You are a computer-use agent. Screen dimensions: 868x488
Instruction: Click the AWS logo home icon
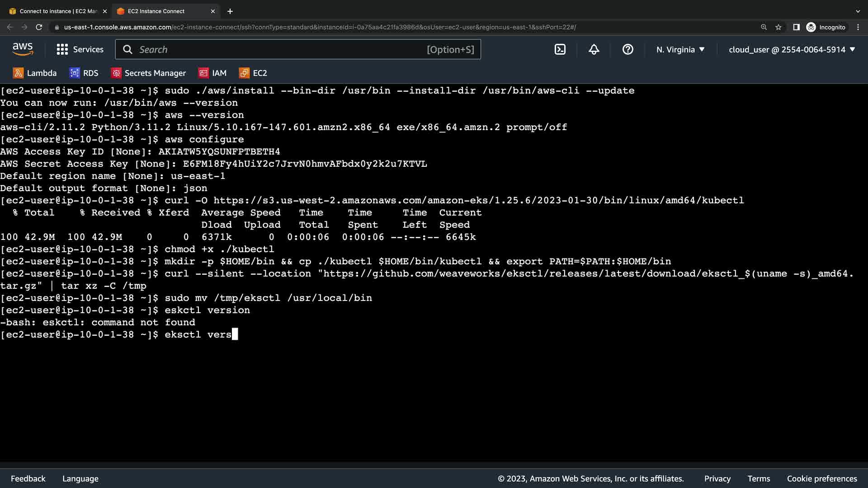point(23,49)
